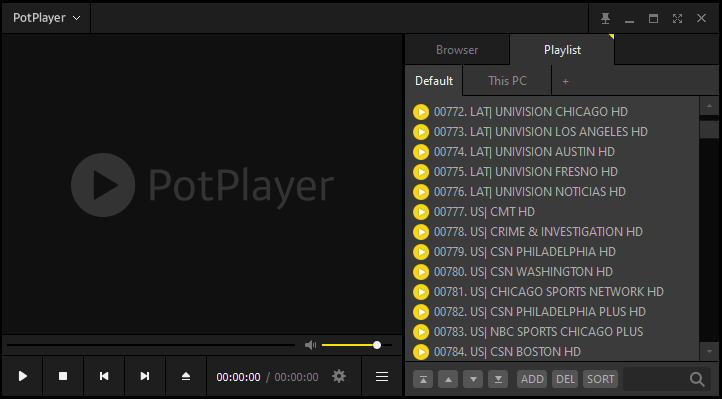Open the PotPlayer main menu dropdown
This screenshot has width=722, height=400.
tap(46, 18)
